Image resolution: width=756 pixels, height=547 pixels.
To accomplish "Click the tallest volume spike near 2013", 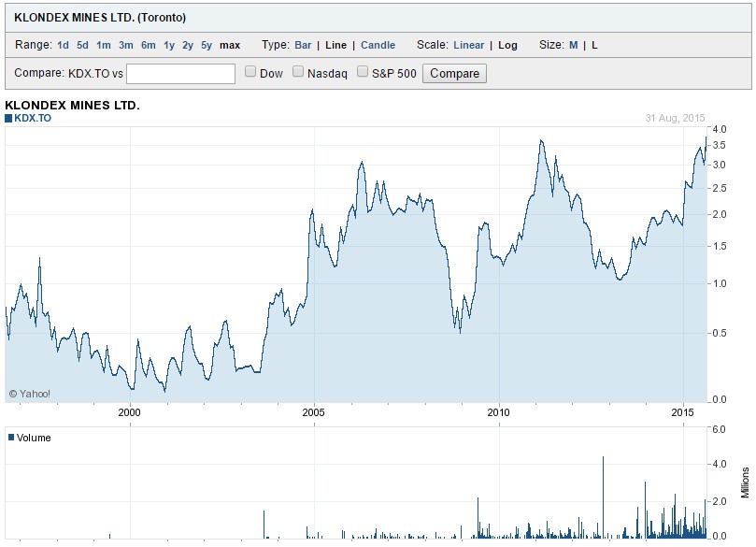I will click(x=603, y=497).
